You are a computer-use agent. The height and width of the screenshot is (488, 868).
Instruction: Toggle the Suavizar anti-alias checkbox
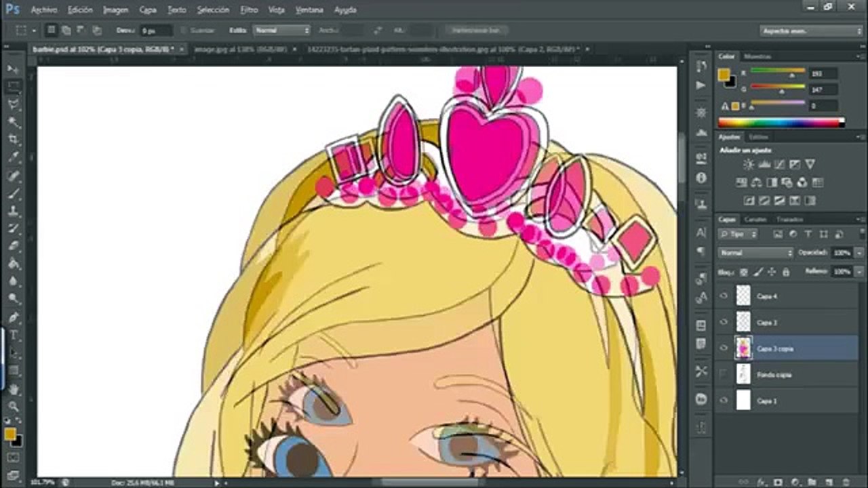pos(183,30)
